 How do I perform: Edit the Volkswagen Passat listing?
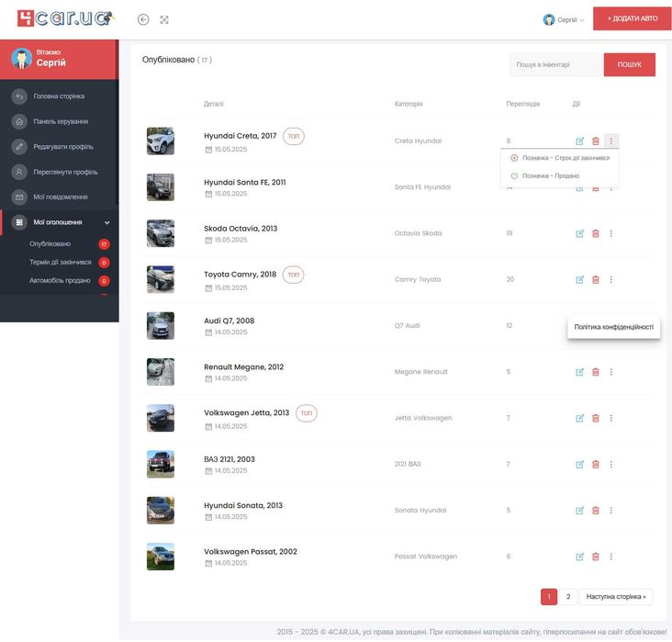[579, 558]
